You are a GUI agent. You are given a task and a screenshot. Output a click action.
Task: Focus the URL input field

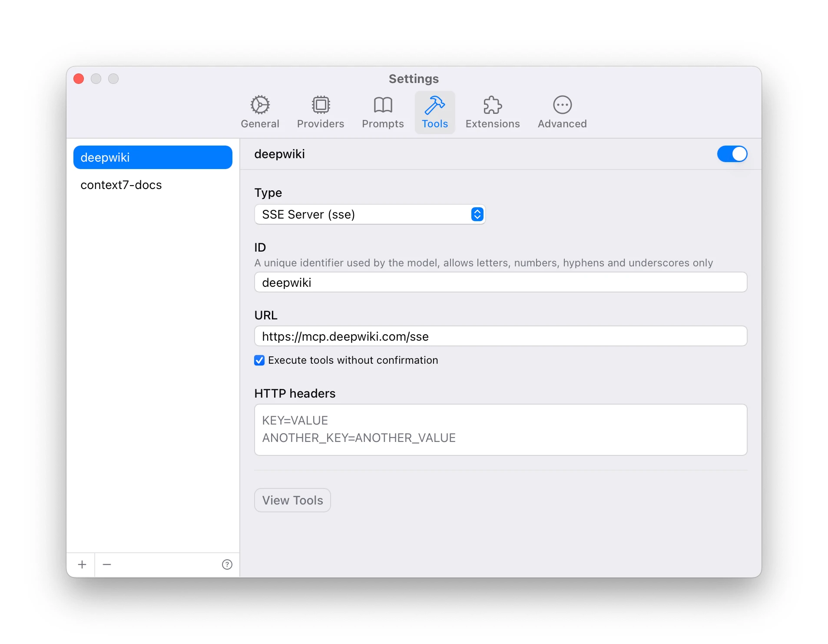[x=500, y=336]
